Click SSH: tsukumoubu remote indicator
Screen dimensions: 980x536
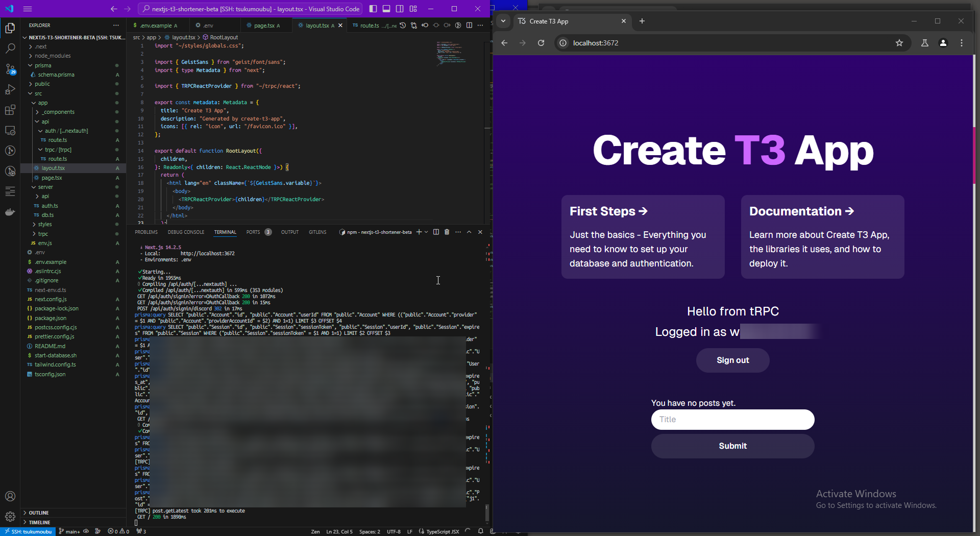tap(28, 531)
